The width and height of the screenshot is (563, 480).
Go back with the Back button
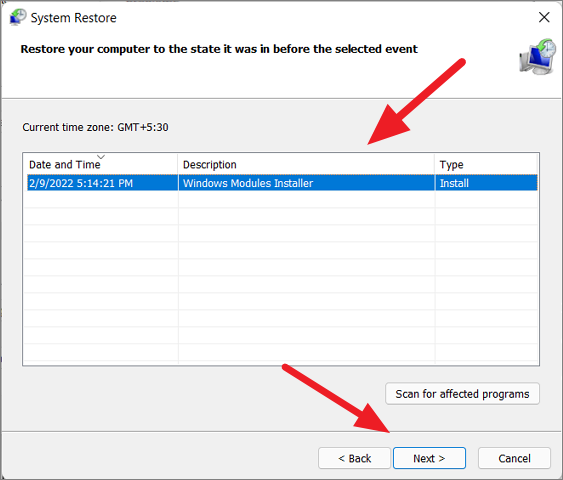click(x=354, y=458)
